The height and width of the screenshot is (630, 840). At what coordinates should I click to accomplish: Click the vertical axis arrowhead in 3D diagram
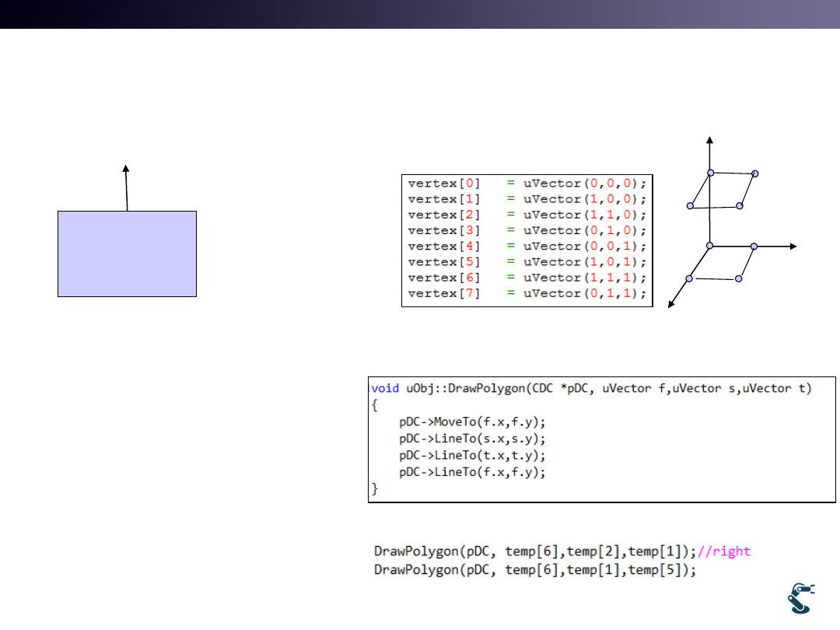pos(709,139)
